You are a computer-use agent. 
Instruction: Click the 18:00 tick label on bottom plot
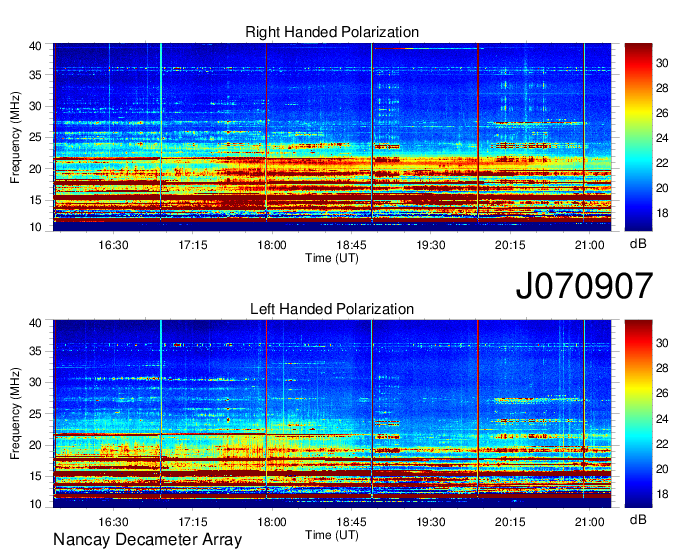click(x=272, y=522)
